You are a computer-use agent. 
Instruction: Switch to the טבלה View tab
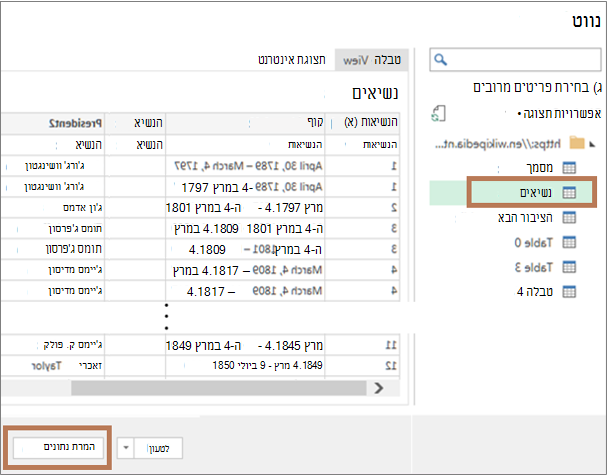pyautogui.click(x=372, y=60)
